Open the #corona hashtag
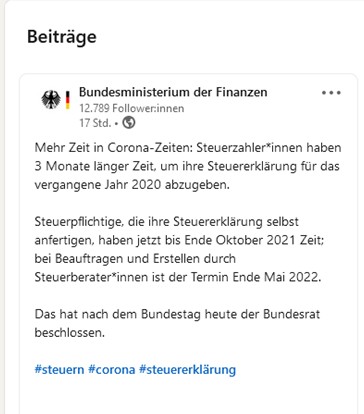 click(112, 370)
